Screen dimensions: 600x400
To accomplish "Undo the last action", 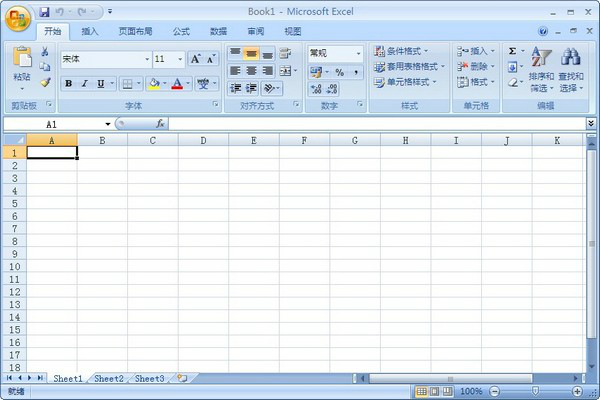I will 59,12.
